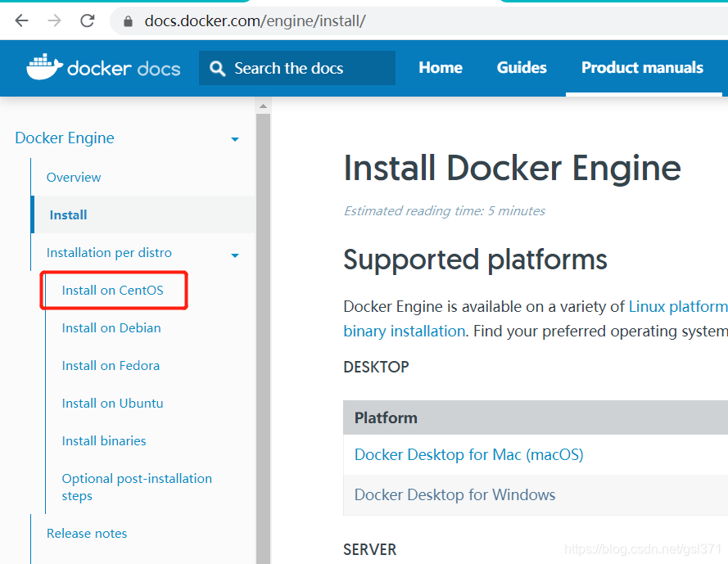Open the Guides navigation tab
This screenshot has height=564, width=728.
(522, 68)
